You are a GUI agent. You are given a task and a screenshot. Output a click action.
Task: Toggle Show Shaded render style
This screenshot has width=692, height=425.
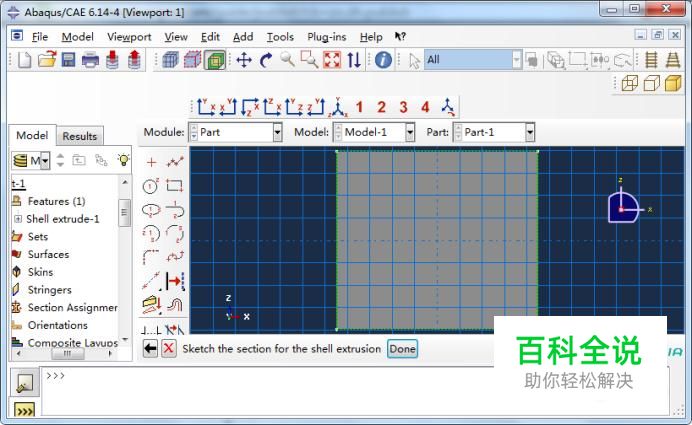coord(673,83)
